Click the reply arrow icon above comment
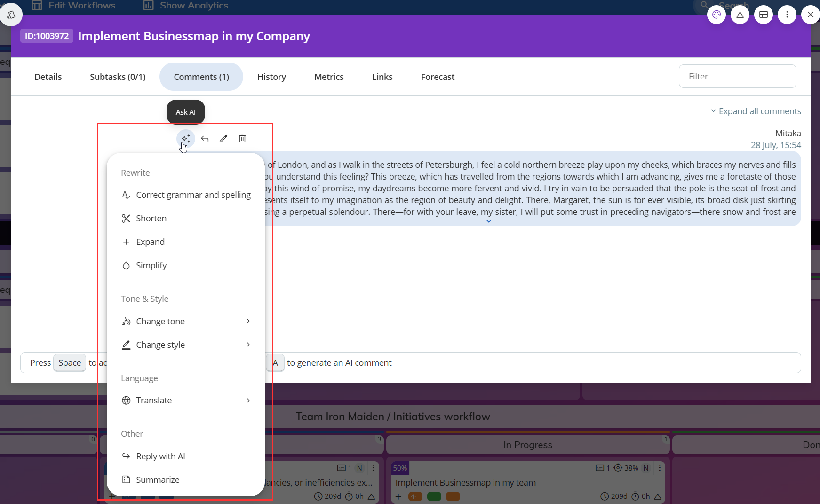The height and width of the screenshot is (504, 820). click(205, 139)
